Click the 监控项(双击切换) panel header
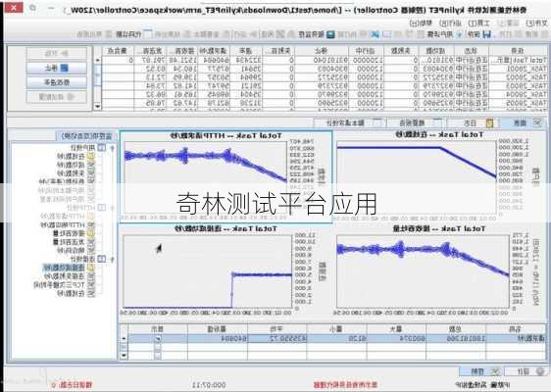 [x=87, y=136]
